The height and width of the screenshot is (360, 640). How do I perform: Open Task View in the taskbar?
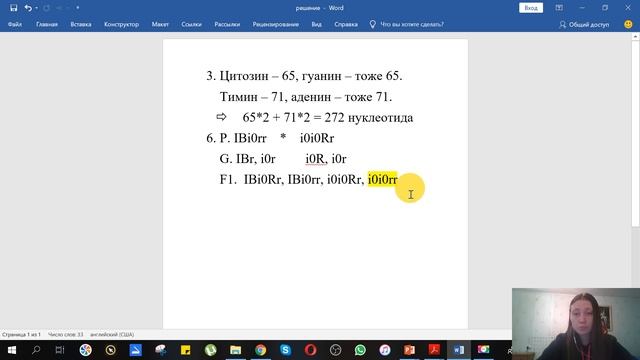tap(60, 350)
